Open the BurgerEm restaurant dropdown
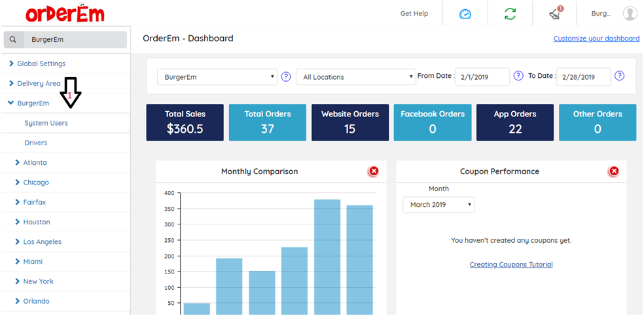 click(217, 77)
